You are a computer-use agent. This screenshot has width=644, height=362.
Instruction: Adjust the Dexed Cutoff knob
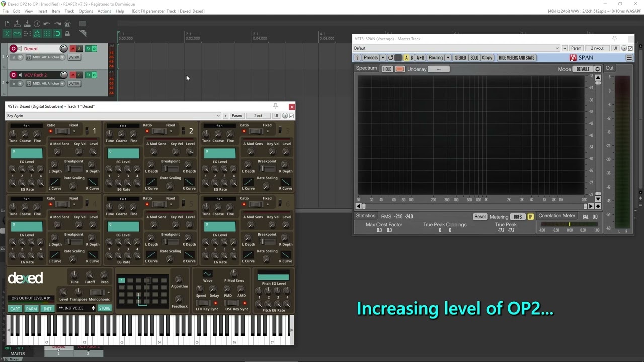[x=89, y=275]
